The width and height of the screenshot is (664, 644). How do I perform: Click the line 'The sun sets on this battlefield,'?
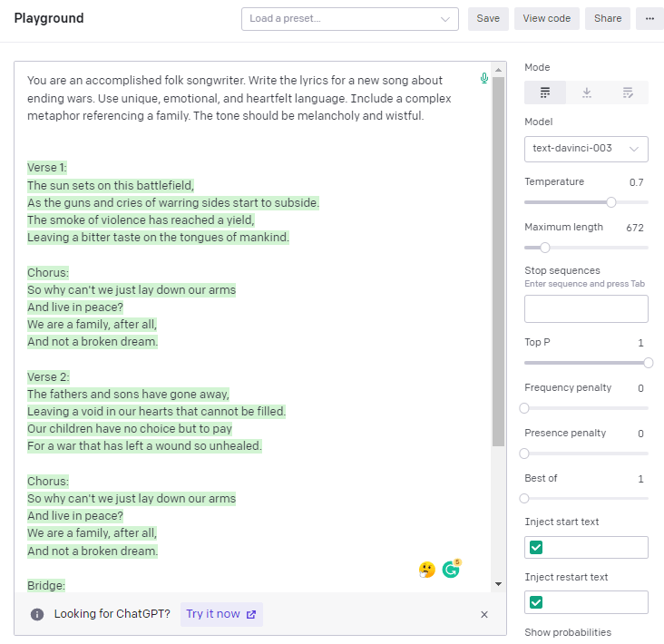click(111, 185)
